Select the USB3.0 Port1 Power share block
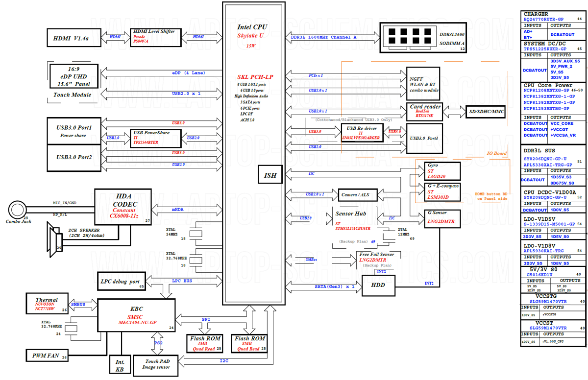This screenshot has height=380, width=588. pyautogui.click(x=73, y=131)
